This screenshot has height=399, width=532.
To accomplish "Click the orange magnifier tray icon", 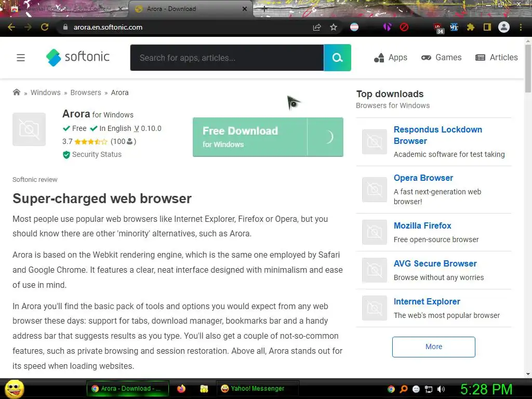I will [x=403, y=389].
